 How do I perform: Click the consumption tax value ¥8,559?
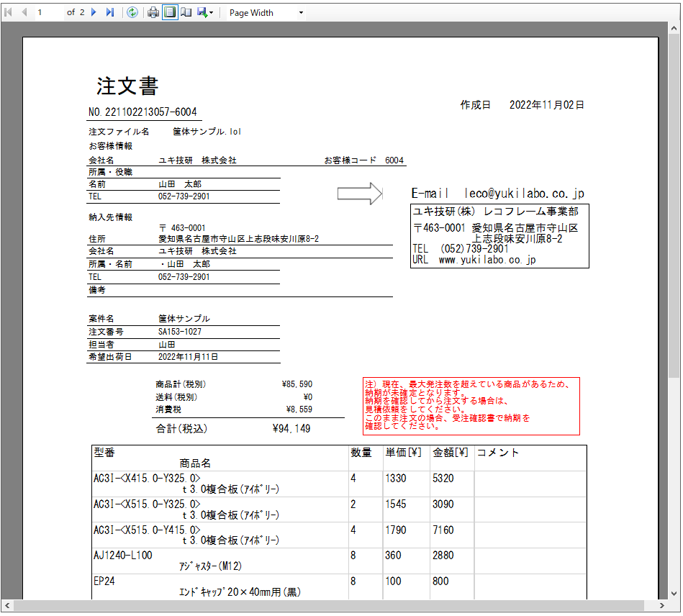(299, 409)
